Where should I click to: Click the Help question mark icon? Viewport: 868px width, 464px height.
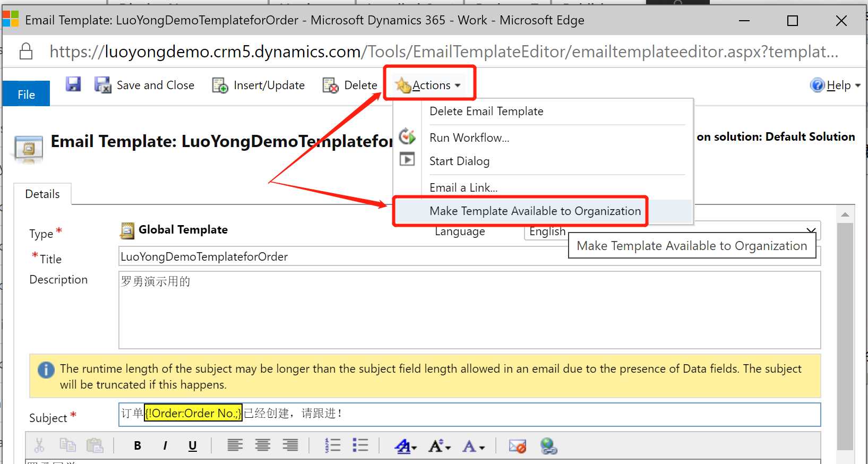(817, 85)
